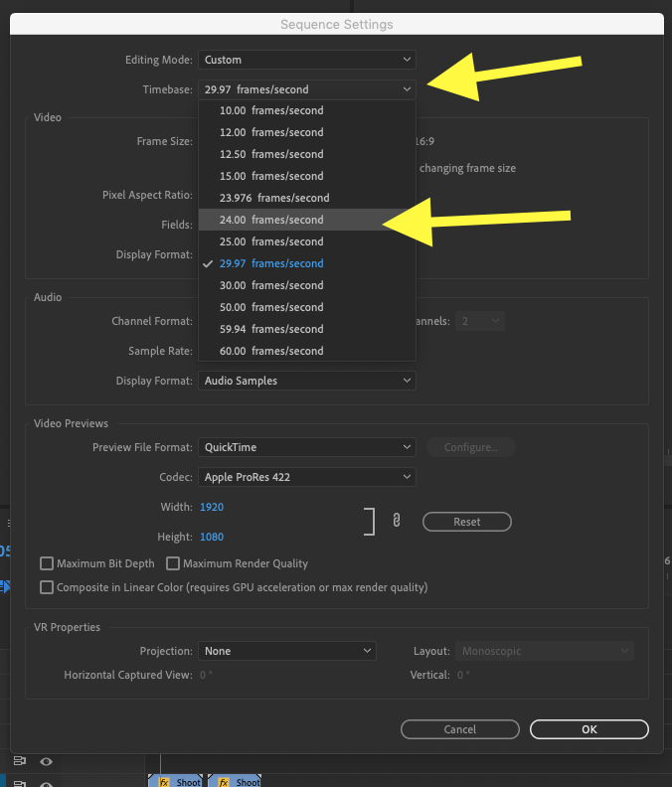
Task: Choose 23.976 frames/second timebase option
Action: 274,198
